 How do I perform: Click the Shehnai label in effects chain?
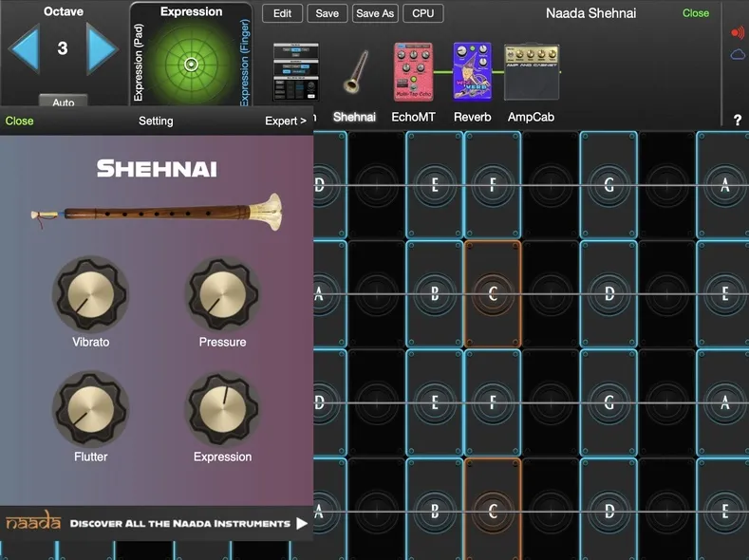tap(354, 117)
